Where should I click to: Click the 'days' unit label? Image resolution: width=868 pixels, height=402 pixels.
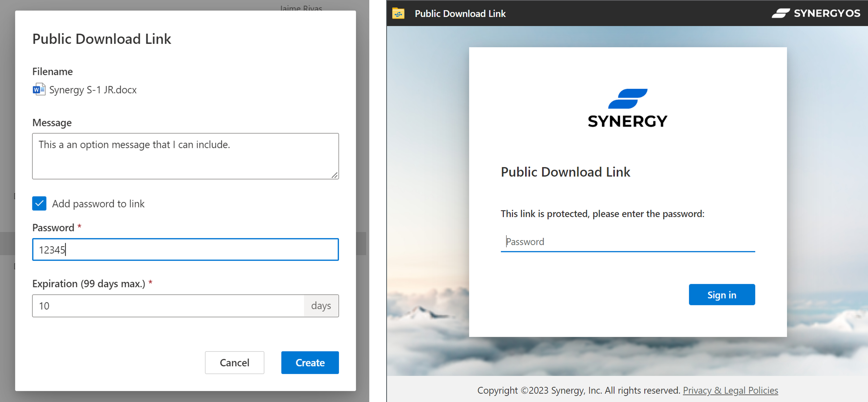click(321, 306)
